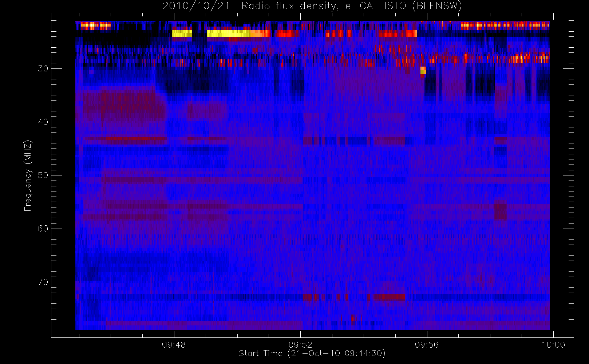Click the 09:52 time tick label
Image resolution: width=589 pixels, height=364 pixels.
(300, 345)
